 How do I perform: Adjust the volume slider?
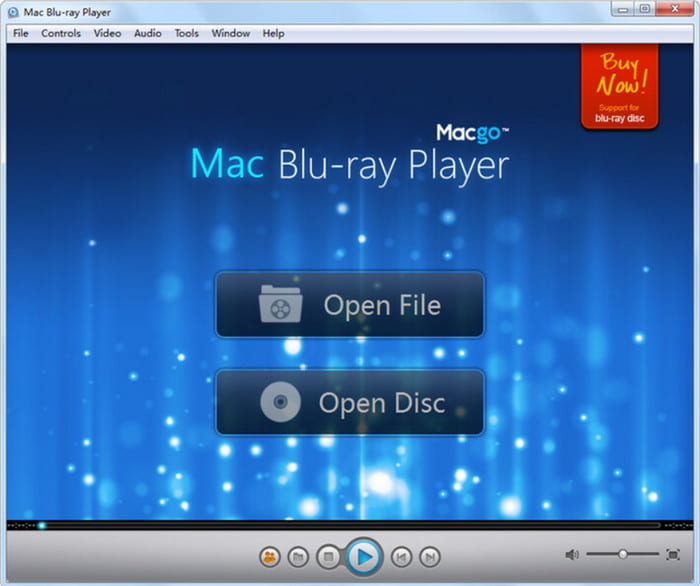[623, 554]
